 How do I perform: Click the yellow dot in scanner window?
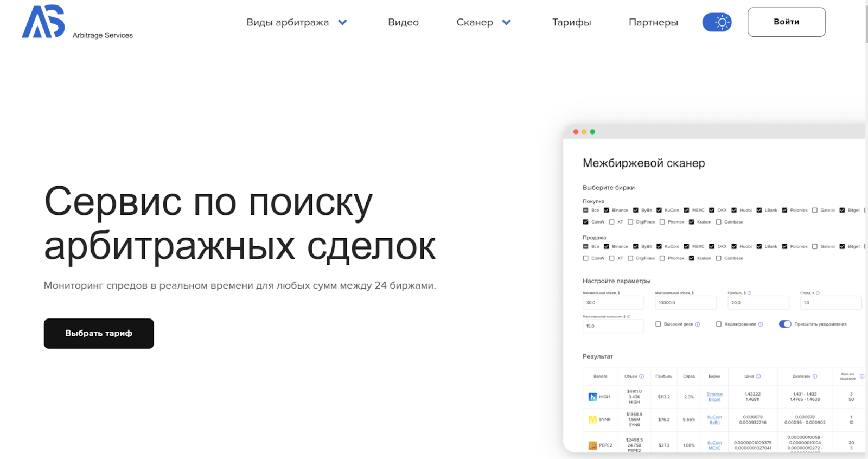pyautogui.click(x=584, y=132)
